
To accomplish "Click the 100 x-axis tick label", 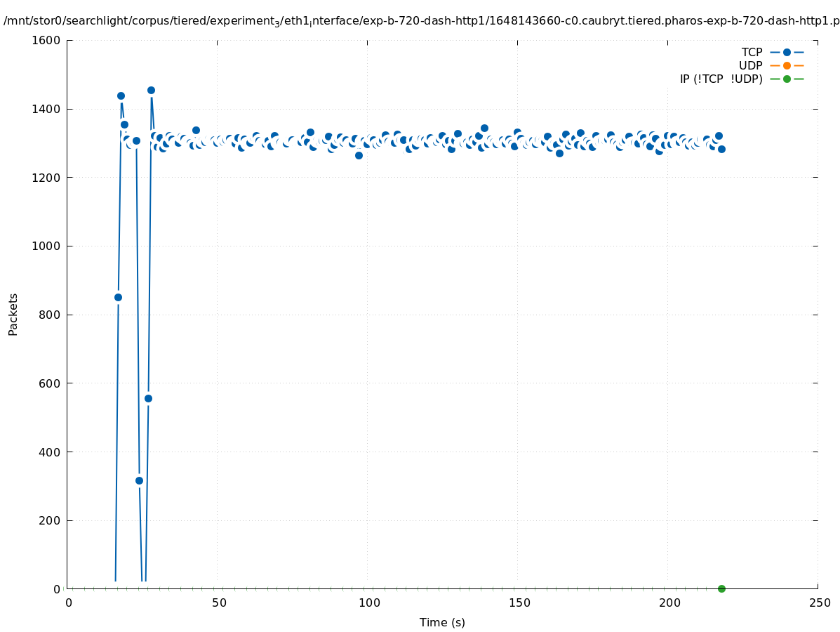I will (x=369, y=603).
